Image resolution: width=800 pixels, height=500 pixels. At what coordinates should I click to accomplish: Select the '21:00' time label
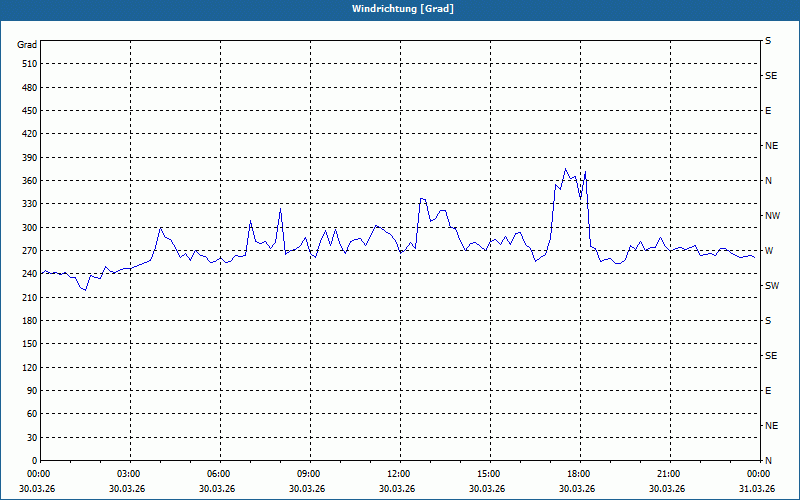(668, 474)
